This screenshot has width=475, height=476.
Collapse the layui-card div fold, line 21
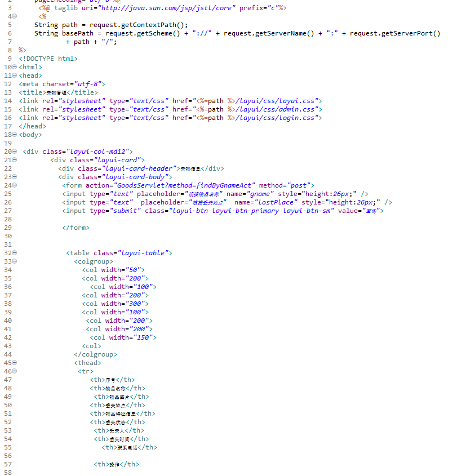tap(14, 160)
